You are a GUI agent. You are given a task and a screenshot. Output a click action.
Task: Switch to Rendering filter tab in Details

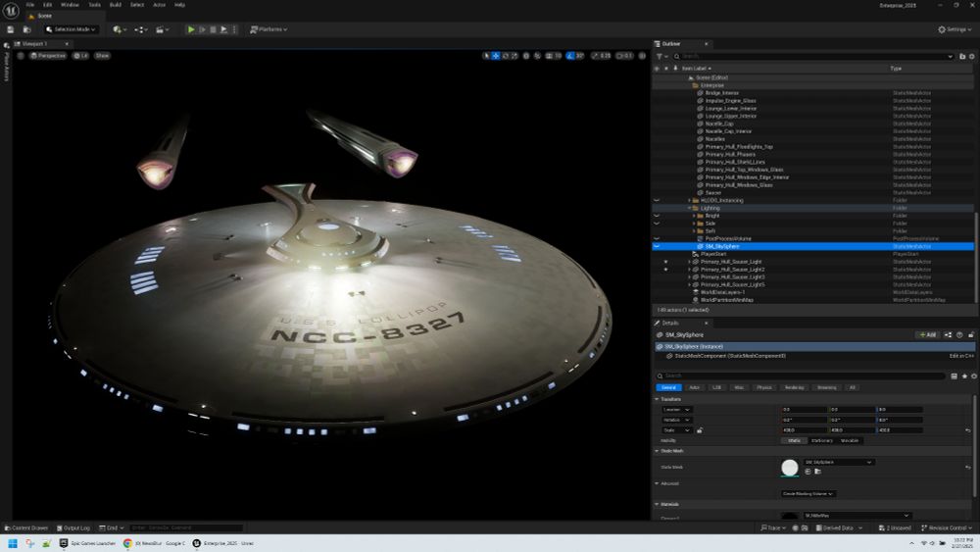[x=795, y=387]
